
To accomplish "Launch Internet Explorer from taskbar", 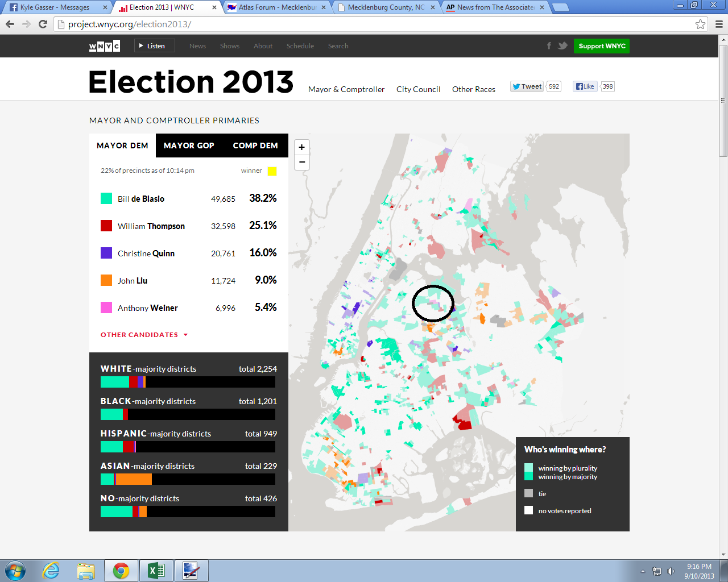I will click(x=51, y=571).
